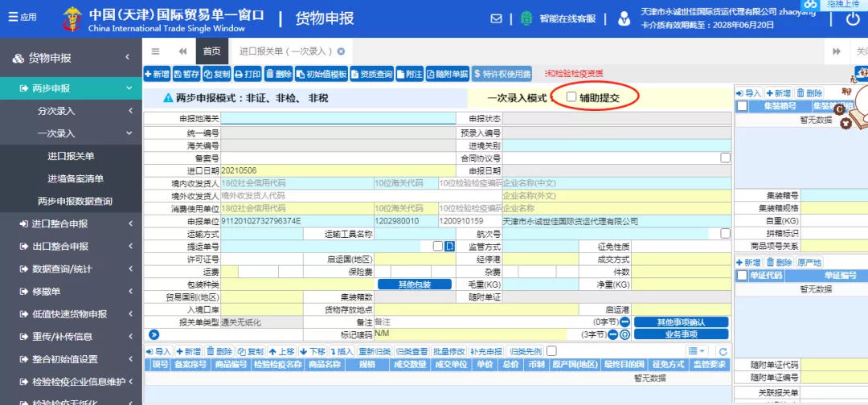The width and height of the screenshot is (868, 405).
Task: Expand 数据查询/统计 menu
Action: (130, 269)
